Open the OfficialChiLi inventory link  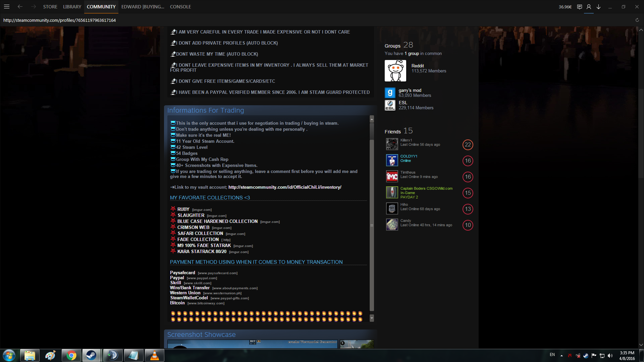[285, 187]
